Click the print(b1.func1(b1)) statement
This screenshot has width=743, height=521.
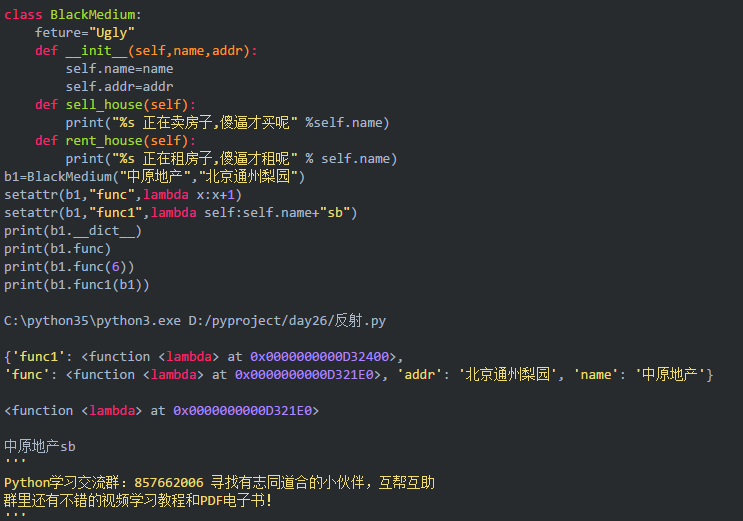point(77,285)
